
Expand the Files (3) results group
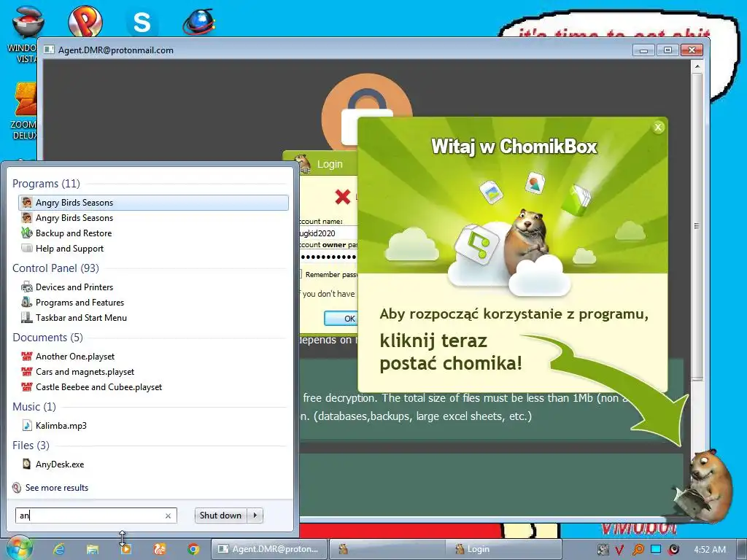pos(31,445)
